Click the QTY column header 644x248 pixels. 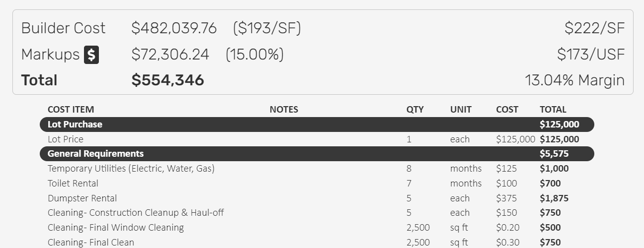tap(415, 110)
